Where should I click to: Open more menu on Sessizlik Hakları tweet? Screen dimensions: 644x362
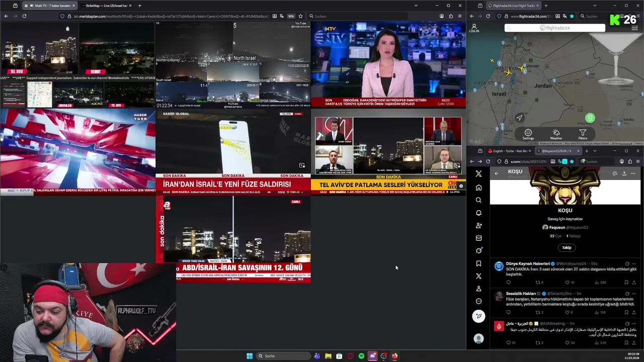634,294
